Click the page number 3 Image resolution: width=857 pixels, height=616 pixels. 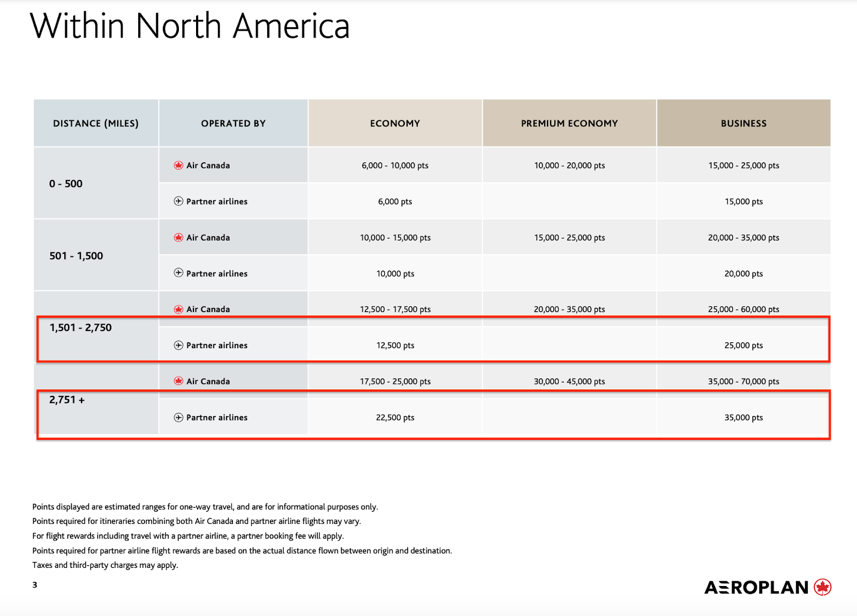(35, 585)
